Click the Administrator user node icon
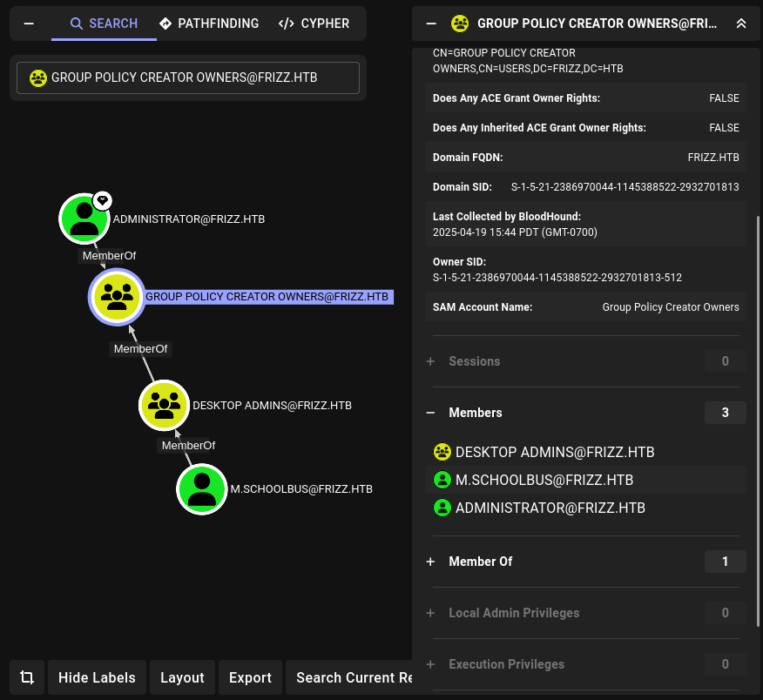Screen dimensions: 763x700 [84, 219]
